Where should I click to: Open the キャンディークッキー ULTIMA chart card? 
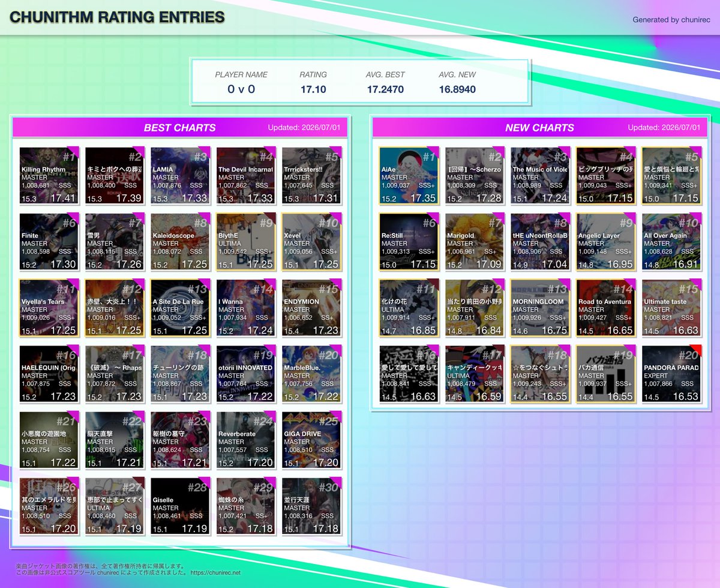pyautogui.click(x=475, y=373)
